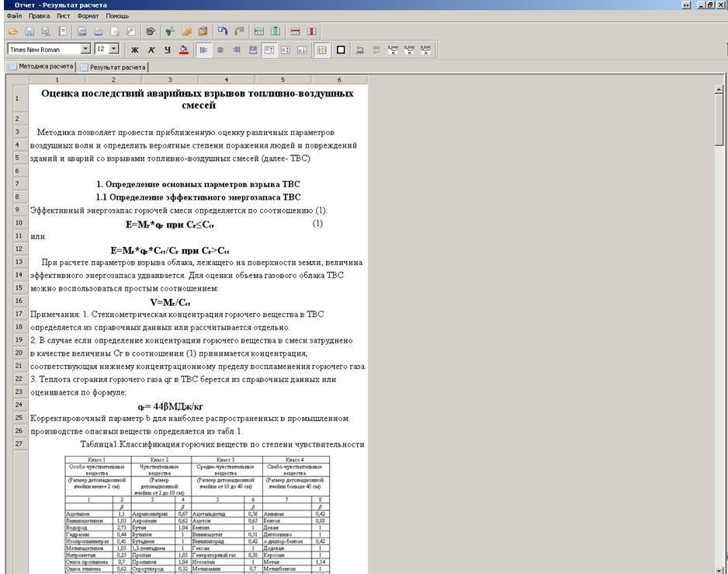Click the cell border square icon
Image resolution: width=728 pixels, height=574 pixels.
(341, 50)
